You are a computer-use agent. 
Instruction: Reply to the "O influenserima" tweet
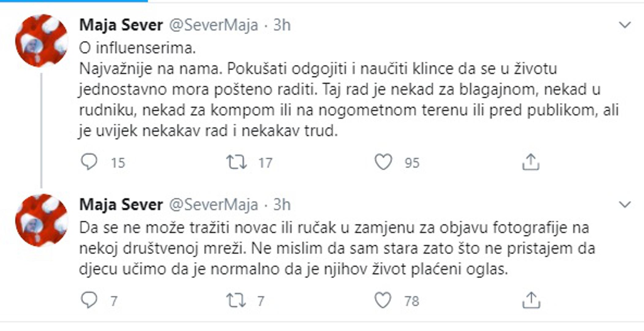tap(89, 162)
